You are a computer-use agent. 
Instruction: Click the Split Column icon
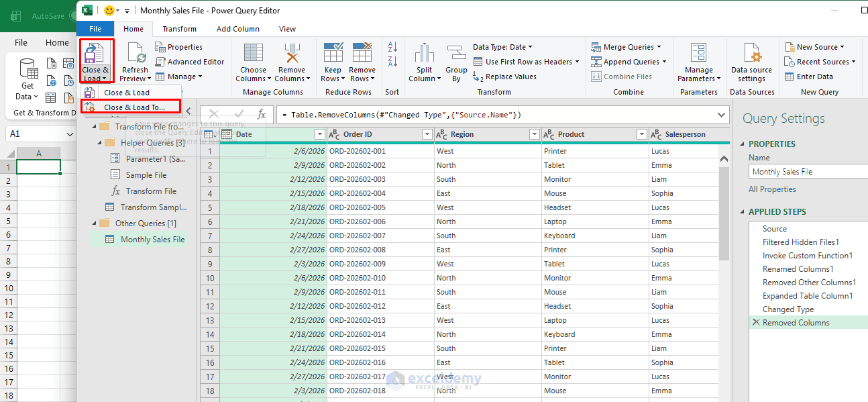(424, 53)
